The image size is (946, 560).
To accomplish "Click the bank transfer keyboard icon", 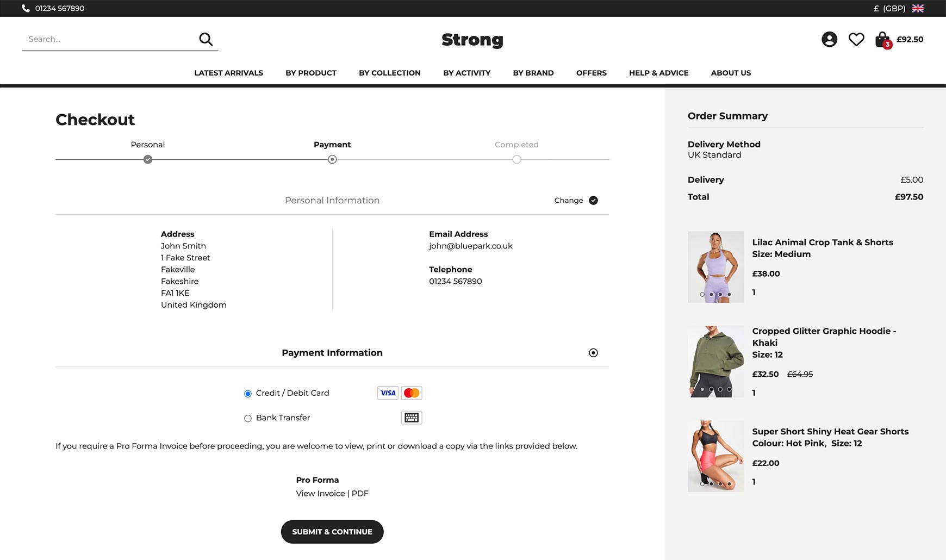I will 412,418.
